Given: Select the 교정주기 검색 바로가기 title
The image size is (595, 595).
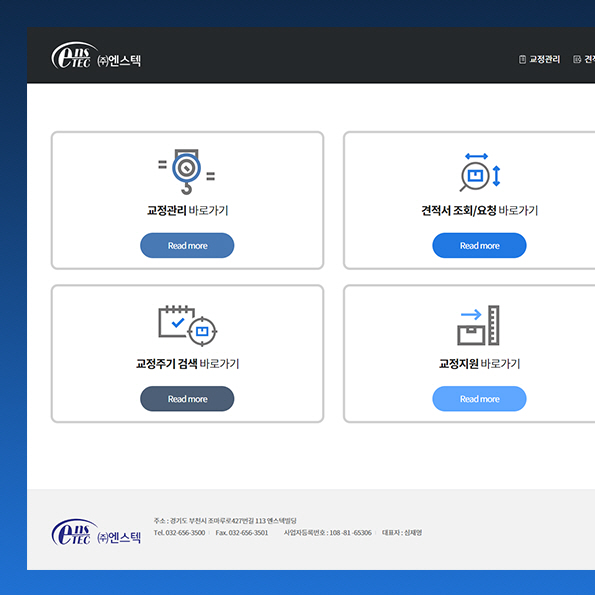Looking at the screenshot, I should 187,364.
